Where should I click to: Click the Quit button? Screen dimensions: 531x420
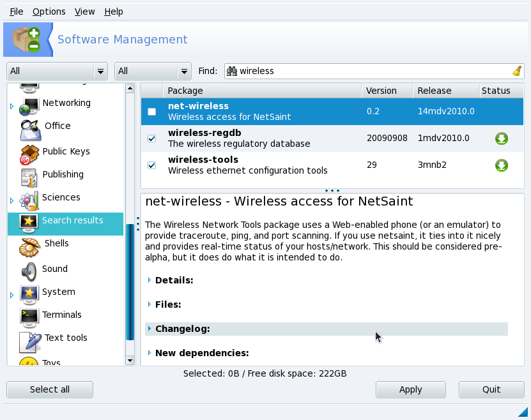pyautogui.click(x=491, y=389)
